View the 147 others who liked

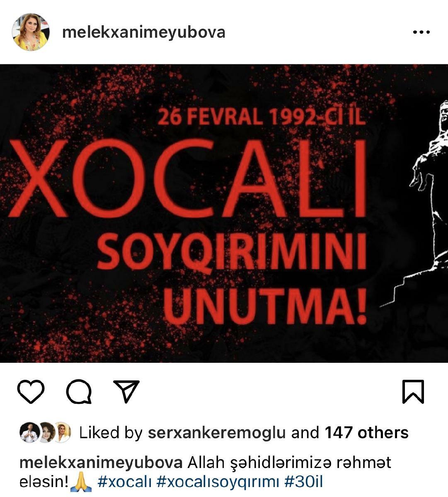367,433
